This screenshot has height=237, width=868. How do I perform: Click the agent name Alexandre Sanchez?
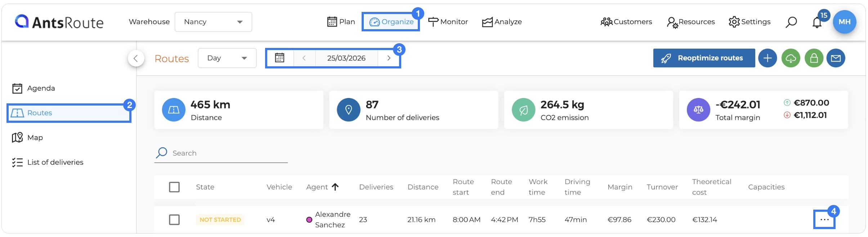(333, 220)
